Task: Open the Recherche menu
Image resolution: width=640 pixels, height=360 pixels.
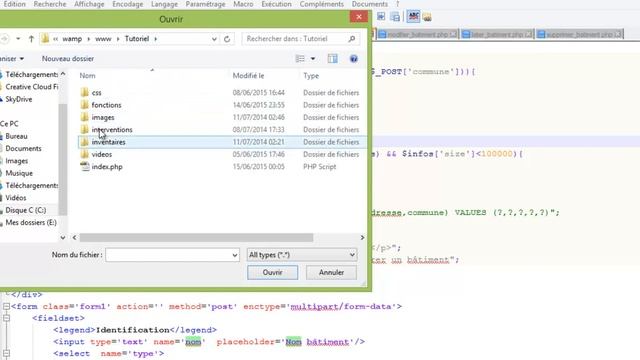Action: point(50,4)
